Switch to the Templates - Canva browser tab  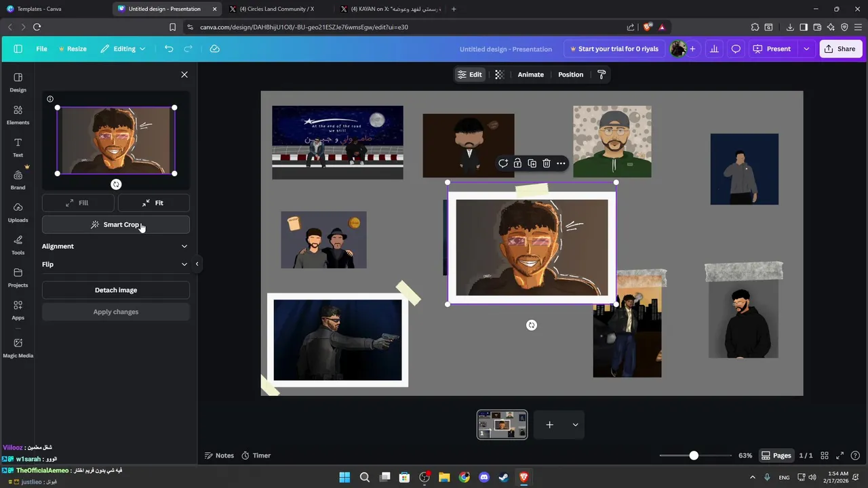click(56, 9)
